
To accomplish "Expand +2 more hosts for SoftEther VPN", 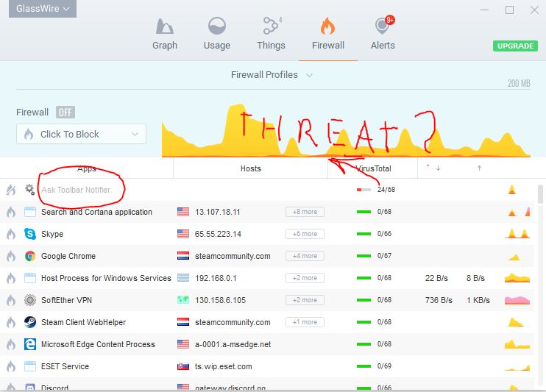I will [x=305, y=300].
